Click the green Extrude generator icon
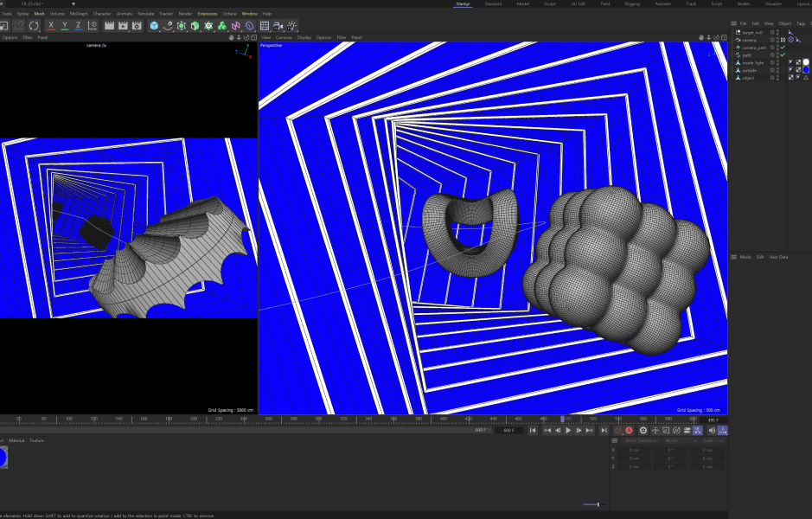 pyautogui.click(x=195, y=25)
